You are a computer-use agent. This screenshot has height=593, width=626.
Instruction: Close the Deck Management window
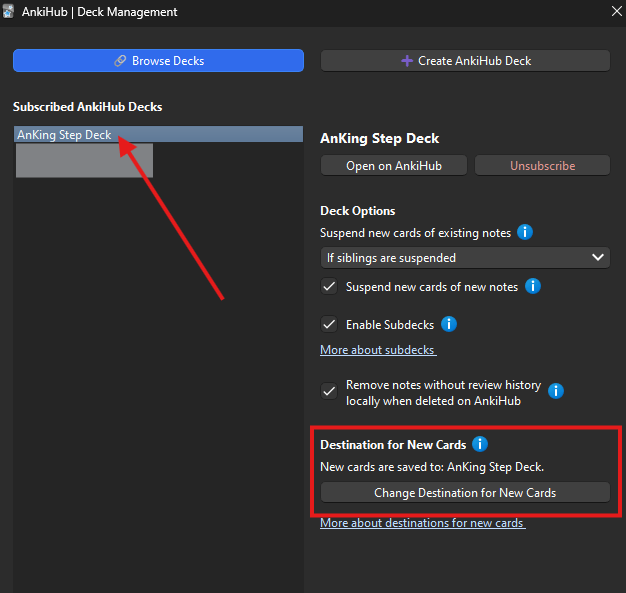click(616, 11)
